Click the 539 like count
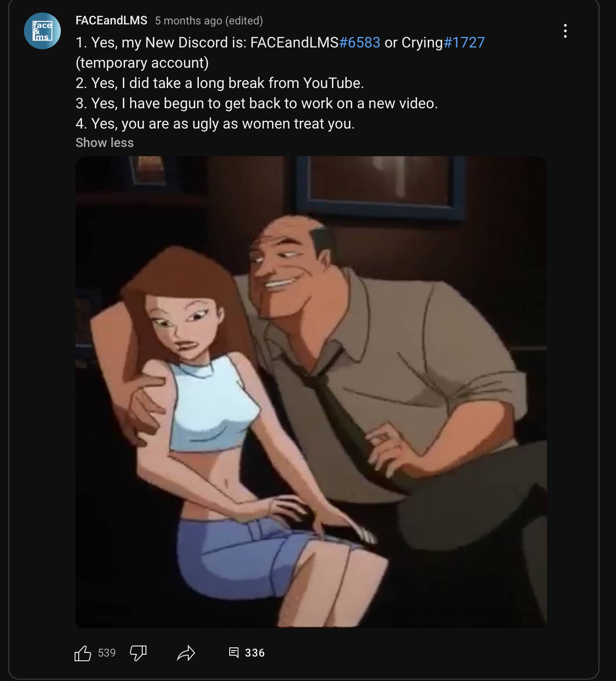Viewport: 616px width, 681px height. pyautogui.click(x=107, y=653)
